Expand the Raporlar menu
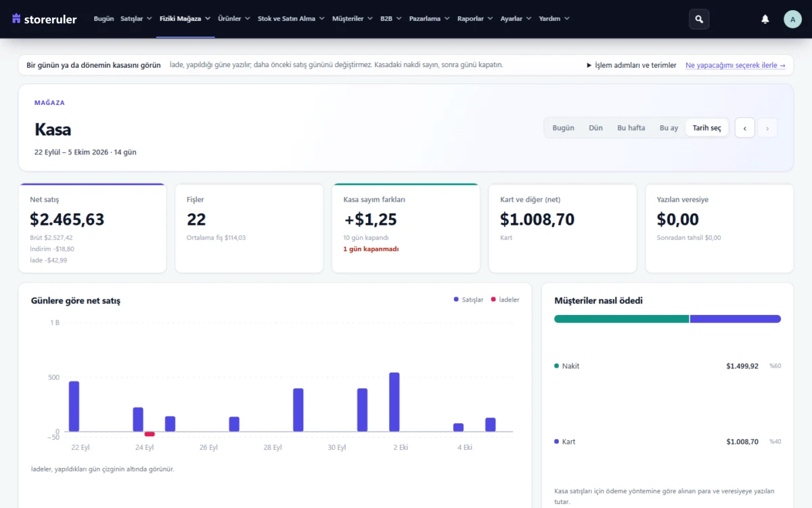Image resolution: width=812 pixels, height=508 pixels. 475,19
